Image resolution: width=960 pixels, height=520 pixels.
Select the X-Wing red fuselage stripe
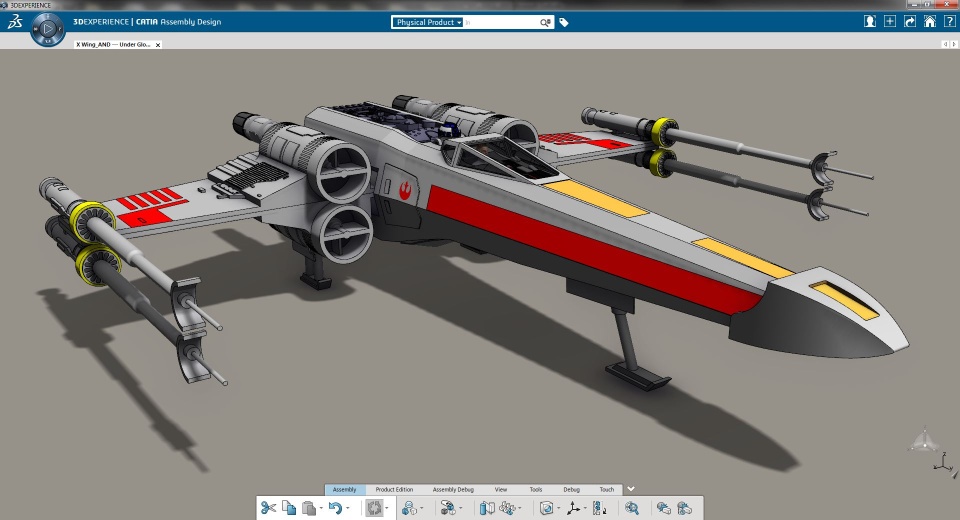click(588, 248)
